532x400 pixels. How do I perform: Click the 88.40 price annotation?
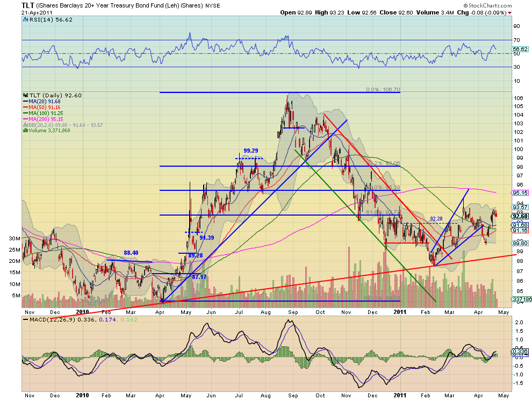click(x=131, y=253)
